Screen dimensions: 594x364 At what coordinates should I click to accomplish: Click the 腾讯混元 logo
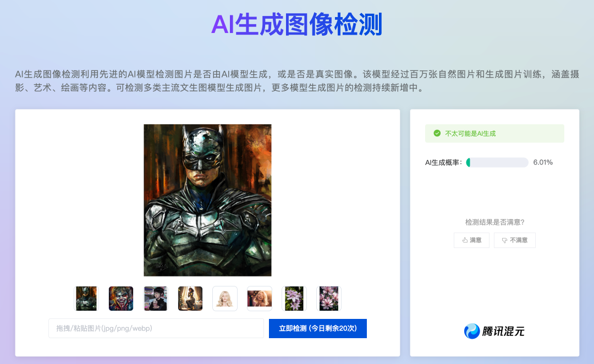(494, 331)
